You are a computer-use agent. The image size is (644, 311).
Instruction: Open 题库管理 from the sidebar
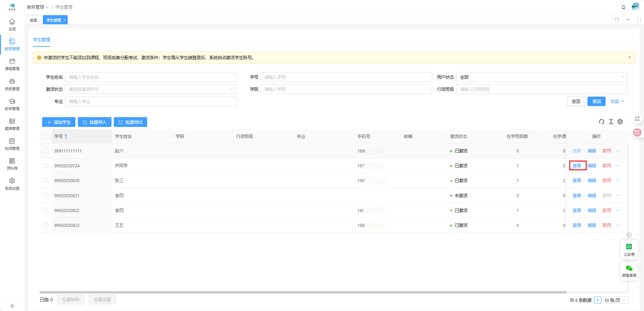pos(12,124)
